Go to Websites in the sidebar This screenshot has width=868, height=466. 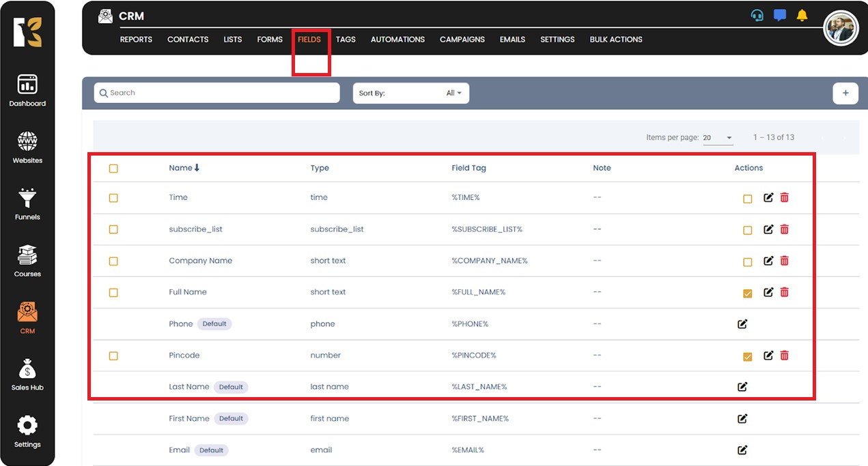click(27, 147)
